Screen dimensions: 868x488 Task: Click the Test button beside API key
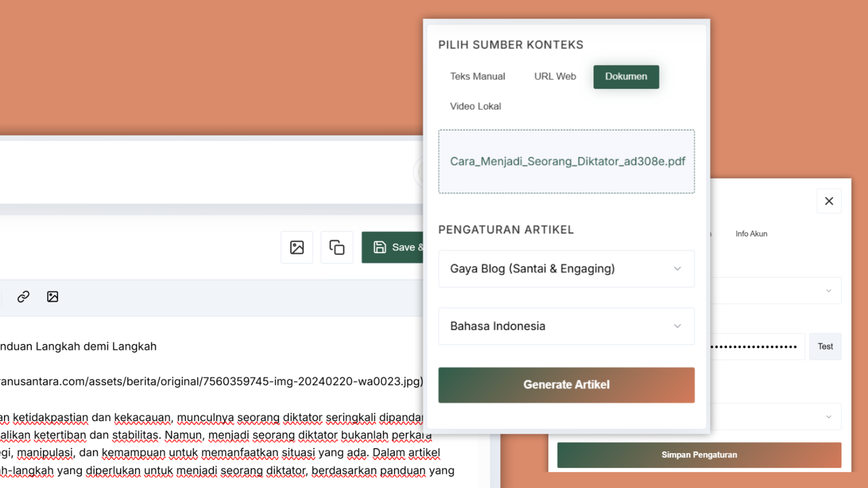point(825,347)
